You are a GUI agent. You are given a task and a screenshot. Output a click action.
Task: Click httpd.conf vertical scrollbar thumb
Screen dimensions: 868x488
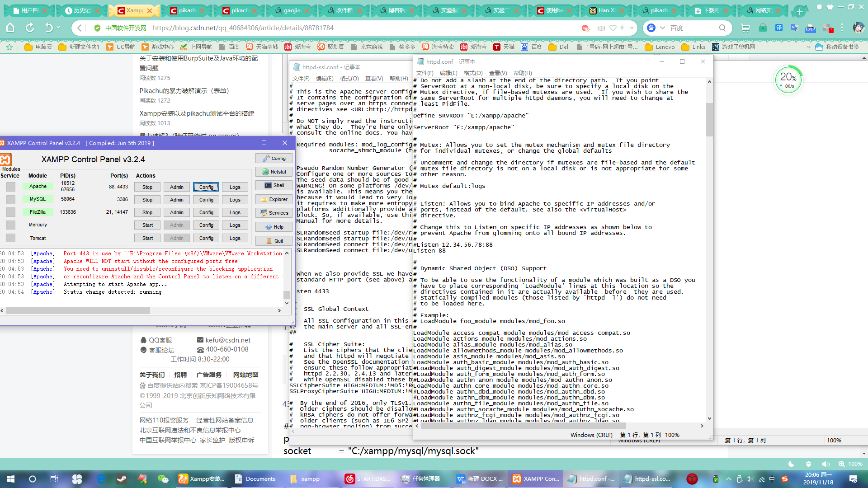point(709,119)
